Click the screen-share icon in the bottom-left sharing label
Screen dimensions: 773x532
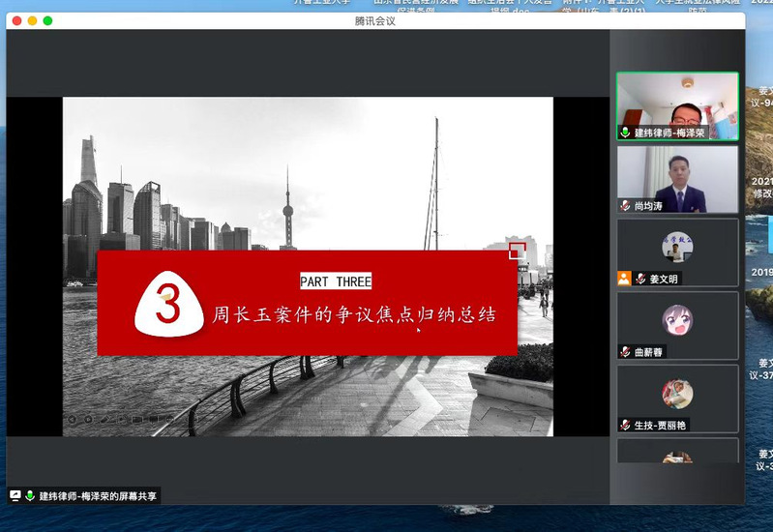tap(15, 495)
